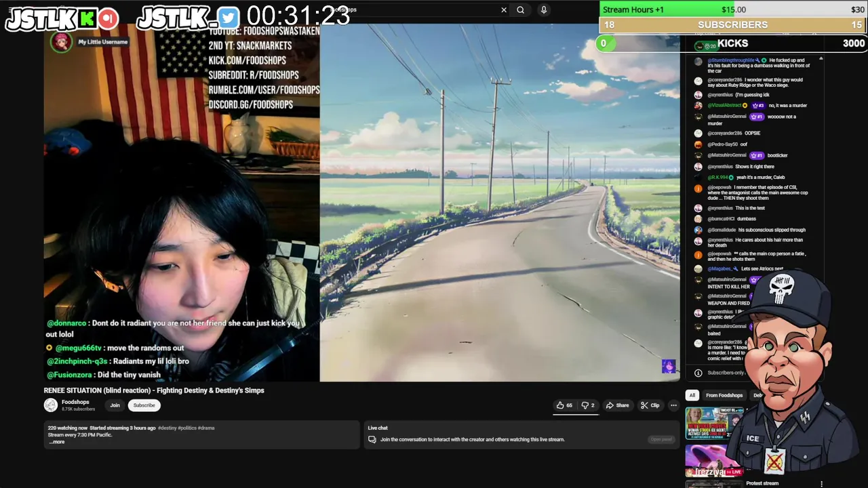Click the 8.75K subscribers text
The width and height of the screenshot is (868, 488).
[x=78, y=409]
